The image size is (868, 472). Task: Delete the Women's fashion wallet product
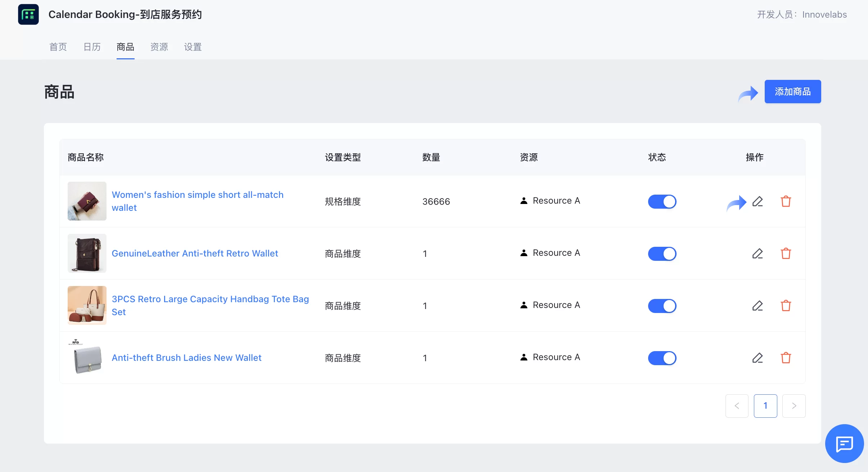786,201
